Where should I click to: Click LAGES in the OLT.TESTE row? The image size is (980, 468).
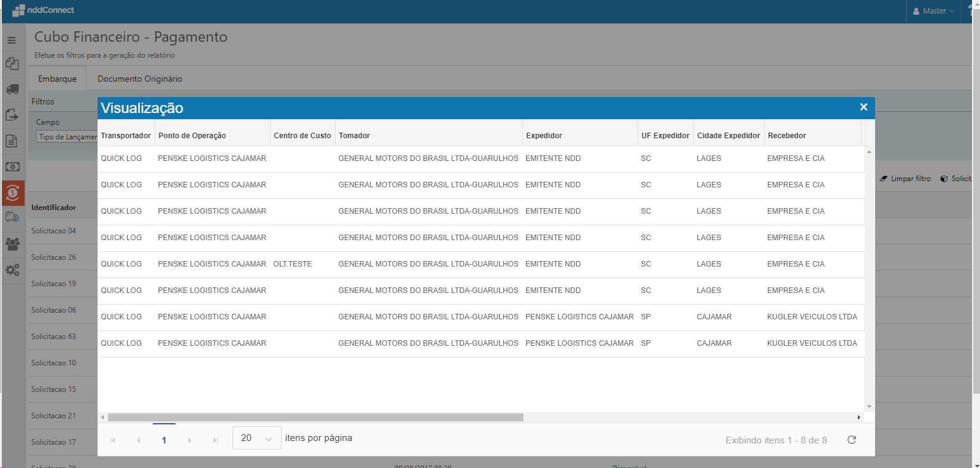709,264
